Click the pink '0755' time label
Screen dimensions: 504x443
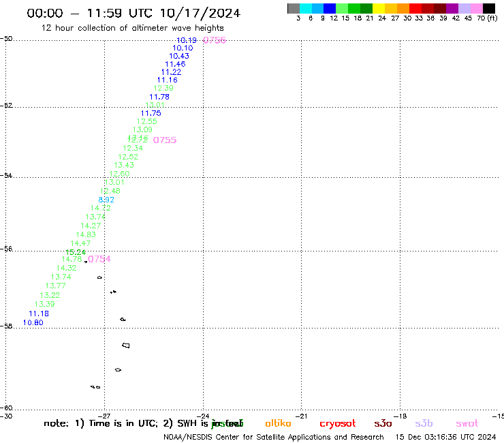coord(165,140)
